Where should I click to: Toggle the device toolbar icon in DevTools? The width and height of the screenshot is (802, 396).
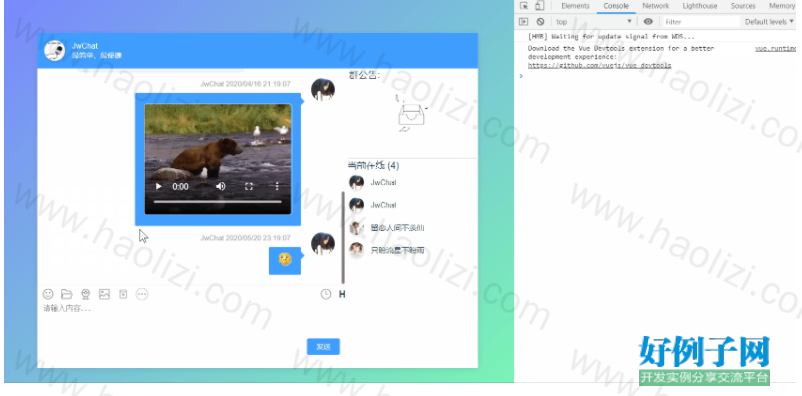click(540, 6)
